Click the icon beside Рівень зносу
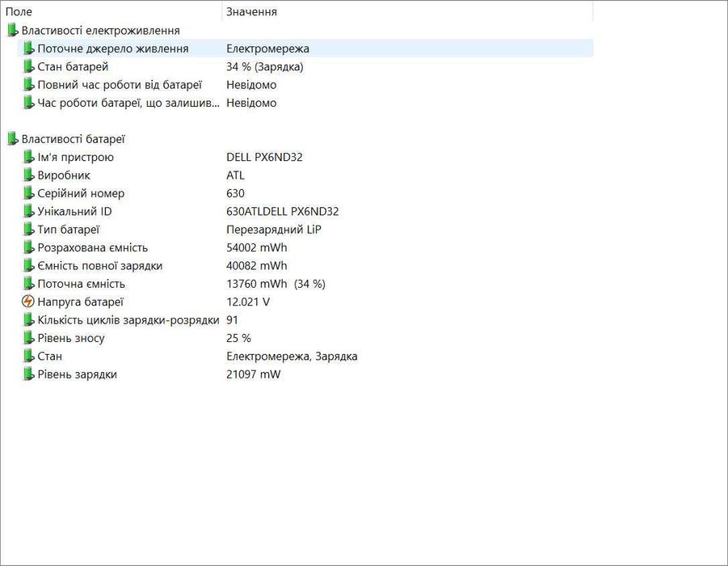 [x=29, y=338]
